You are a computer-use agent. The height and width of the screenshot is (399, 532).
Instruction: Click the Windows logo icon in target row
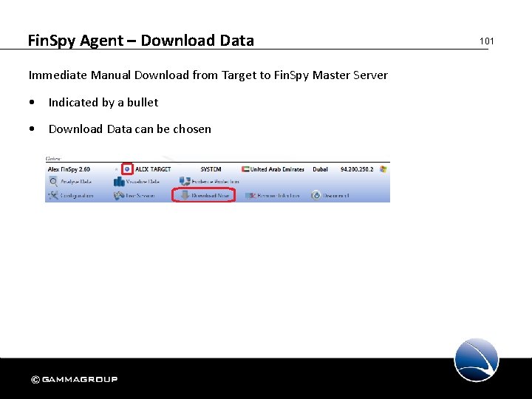(383, 169)
